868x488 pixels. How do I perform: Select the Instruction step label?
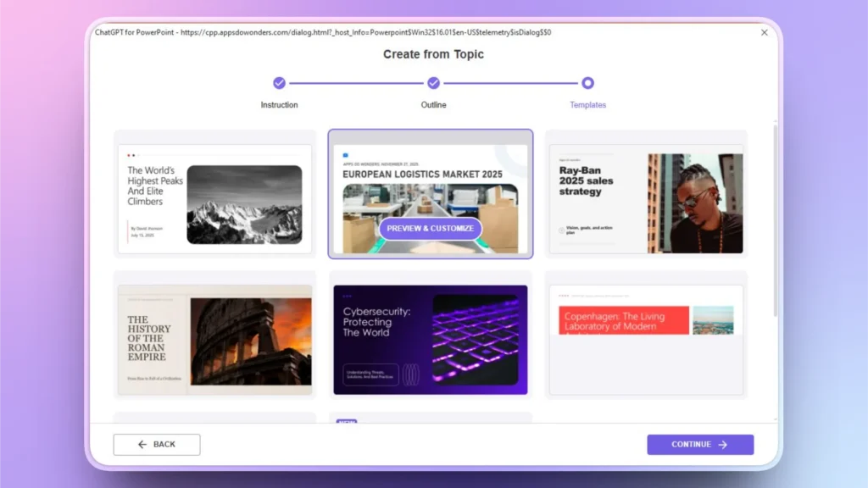(x=280, y=104)
